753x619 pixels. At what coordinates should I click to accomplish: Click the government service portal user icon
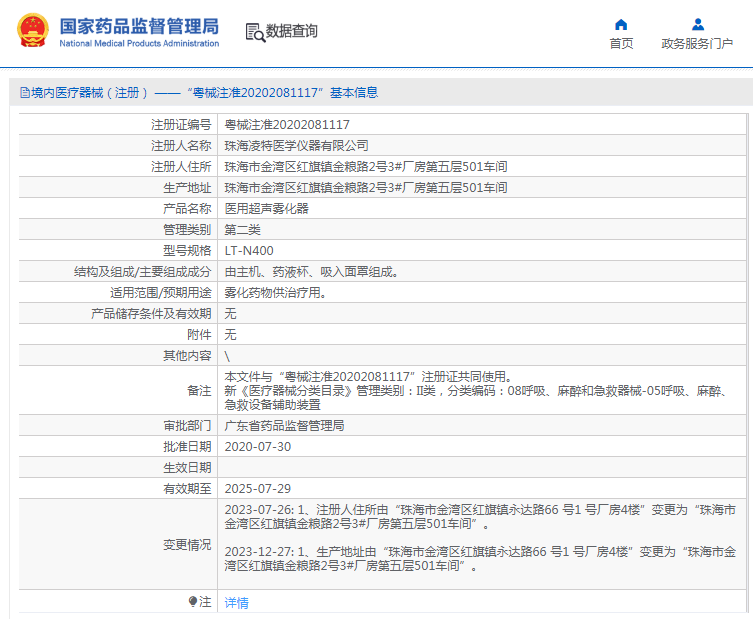tap(698, 24)
